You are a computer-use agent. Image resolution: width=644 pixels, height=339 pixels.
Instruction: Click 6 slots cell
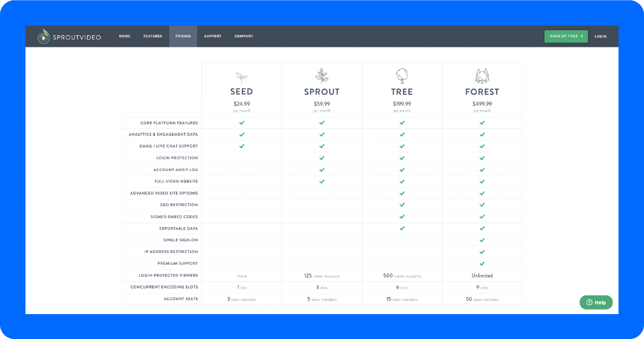402,287
